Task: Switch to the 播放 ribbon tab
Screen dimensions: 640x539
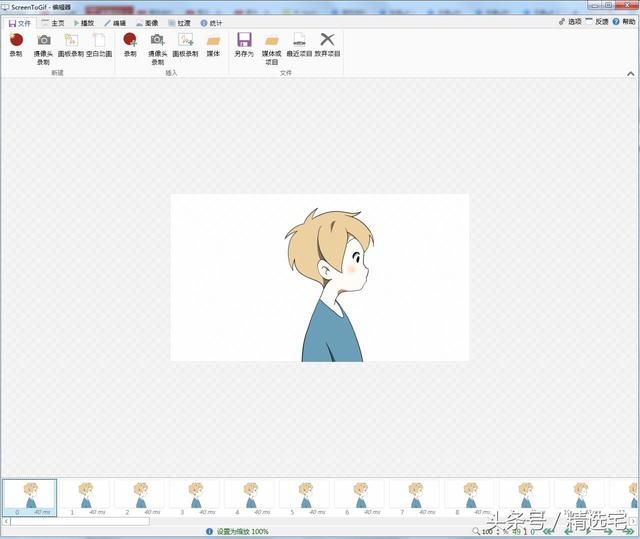Action: click(x=84, y=23)
